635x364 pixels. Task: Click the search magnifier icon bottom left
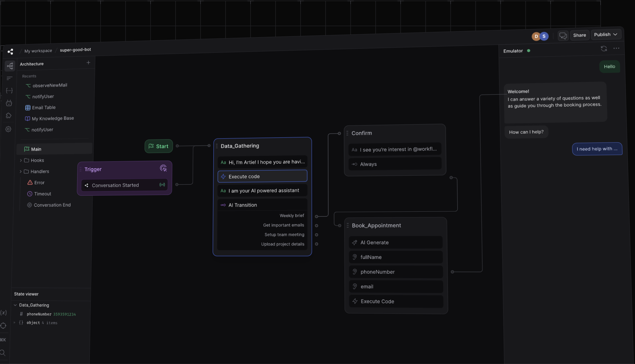[x=3, y=353]
